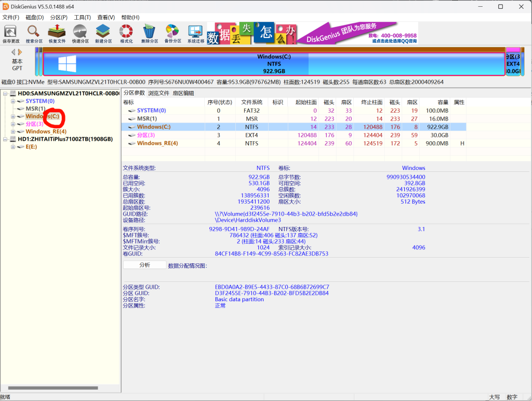Click the 序号(状态) column header

click(220, 102)
